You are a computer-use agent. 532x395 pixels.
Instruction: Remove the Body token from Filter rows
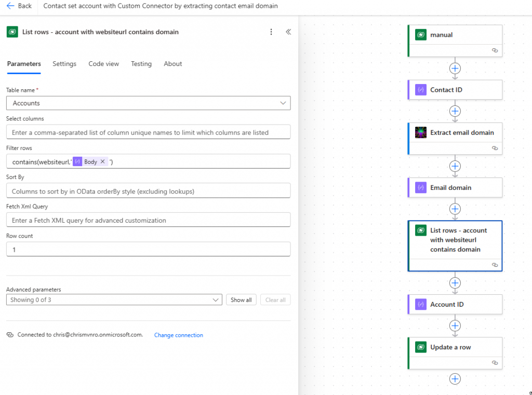tap(102, 162)
